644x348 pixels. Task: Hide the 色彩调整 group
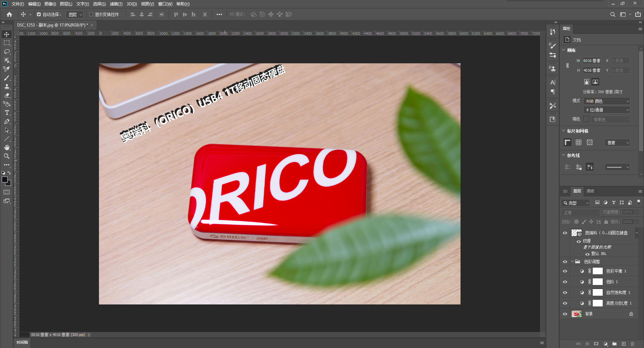tap(565, 262)
